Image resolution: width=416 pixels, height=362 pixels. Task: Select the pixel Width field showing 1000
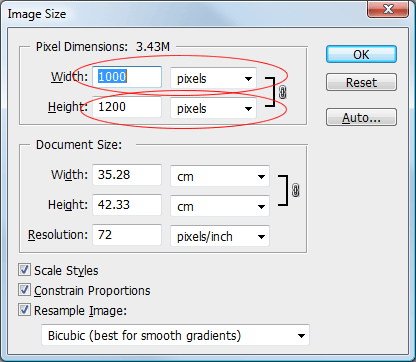tap(127, 77)
